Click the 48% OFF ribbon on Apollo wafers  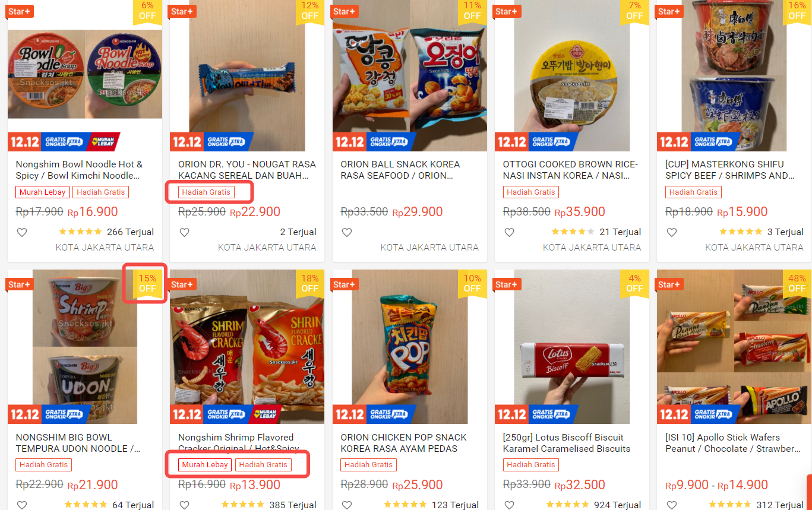pos(797,283)
